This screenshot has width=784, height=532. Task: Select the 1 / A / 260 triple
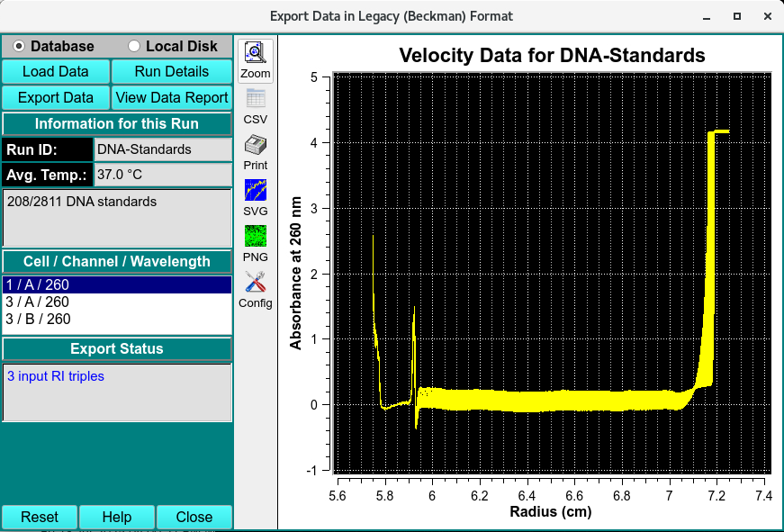coord(117,285)
